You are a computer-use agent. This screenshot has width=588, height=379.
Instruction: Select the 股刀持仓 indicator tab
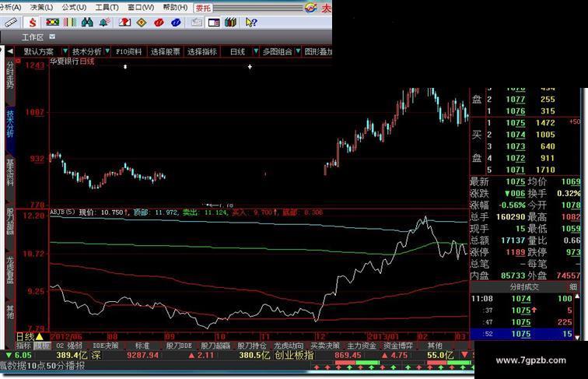(252, 346)
